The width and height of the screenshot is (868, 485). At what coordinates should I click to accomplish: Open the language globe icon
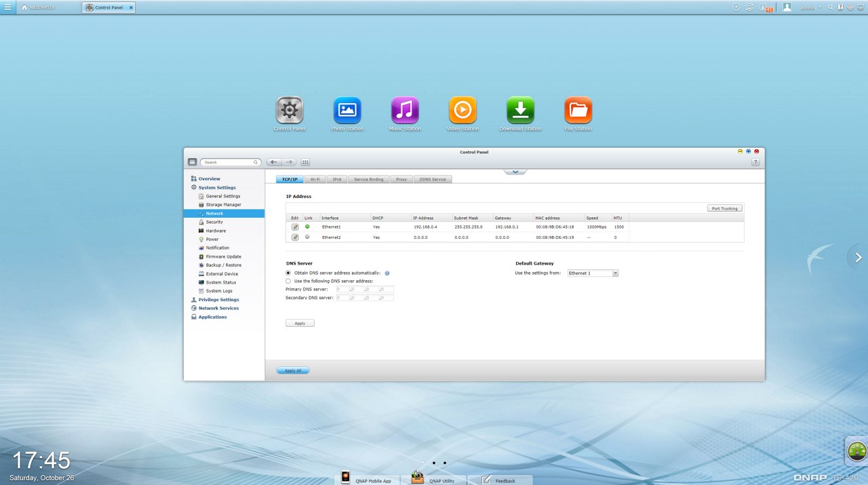click(850, 7)
